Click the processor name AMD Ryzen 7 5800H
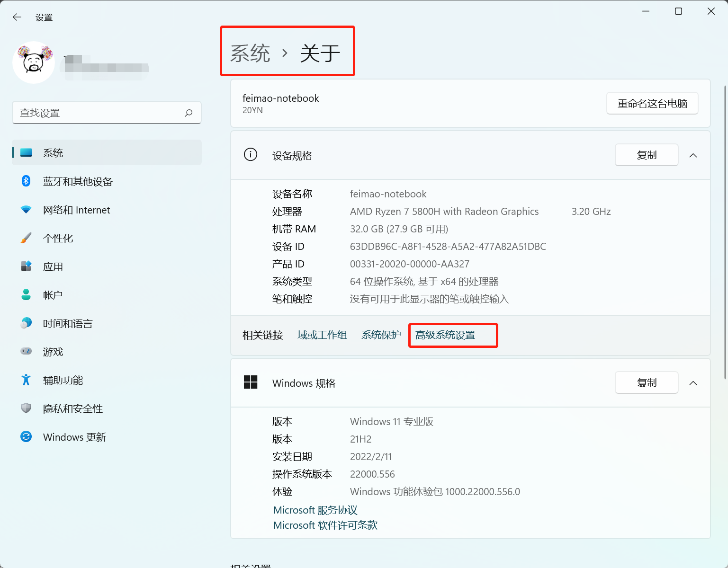Screen dimensions: 728x568 pos(444,211)
